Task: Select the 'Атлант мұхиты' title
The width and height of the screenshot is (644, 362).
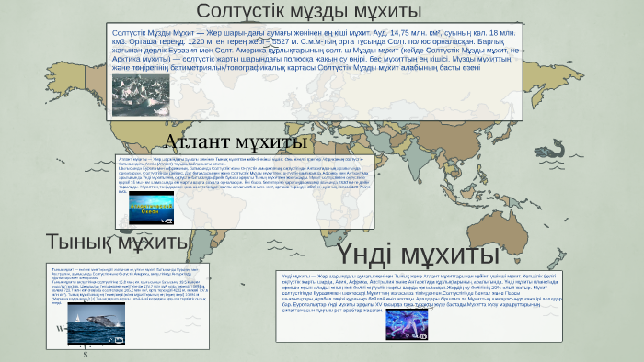Action: 236,141
